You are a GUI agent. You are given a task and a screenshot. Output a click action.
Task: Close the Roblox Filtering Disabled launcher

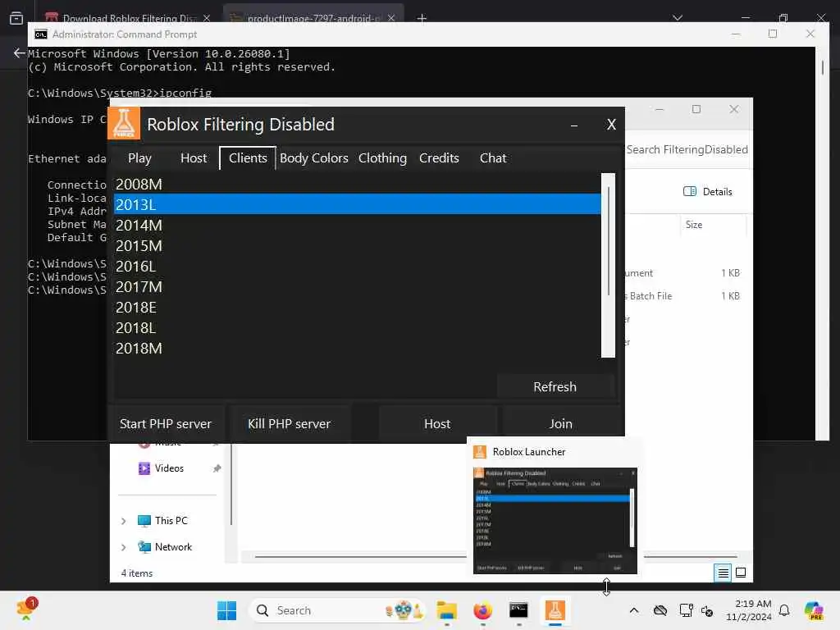pos(611,125)
